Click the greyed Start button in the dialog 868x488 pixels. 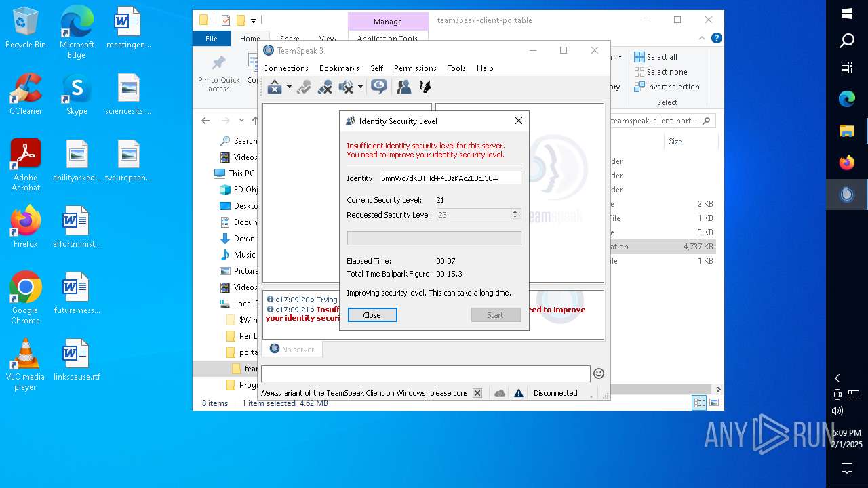(496, 315)
